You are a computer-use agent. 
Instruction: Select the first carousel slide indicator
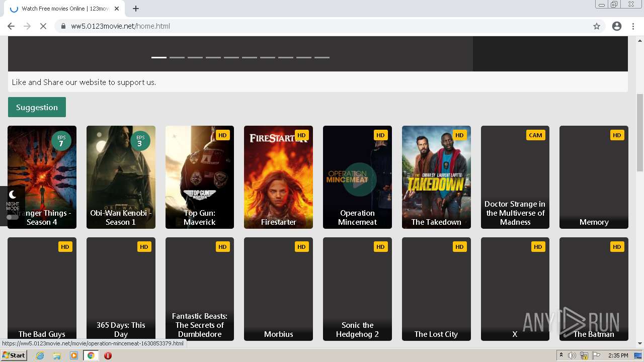(159, 57)
